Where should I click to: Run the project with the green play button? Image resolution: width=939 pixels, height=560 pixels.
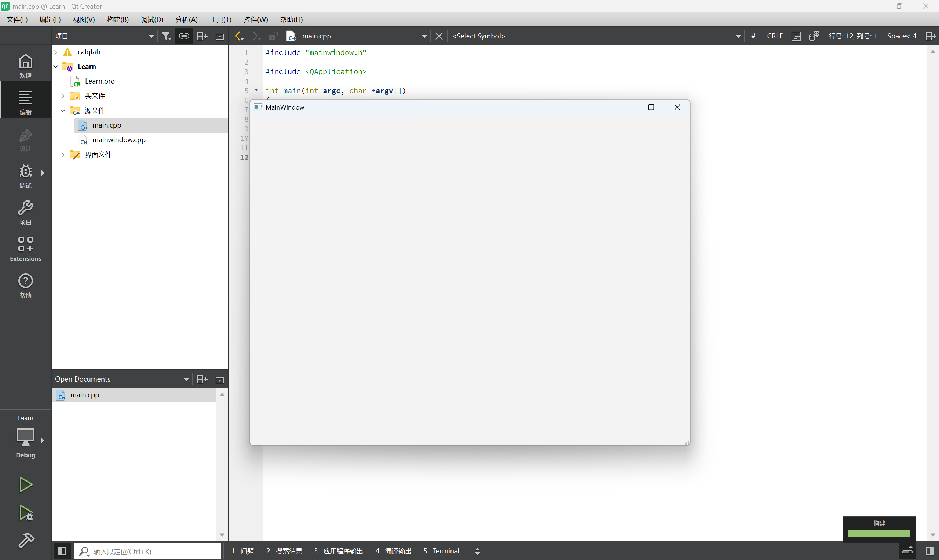coord(26,485)
